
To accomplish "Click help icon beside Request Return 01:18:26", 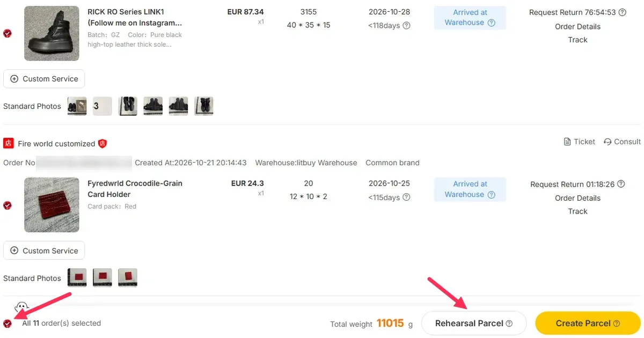I will (621, 184).
